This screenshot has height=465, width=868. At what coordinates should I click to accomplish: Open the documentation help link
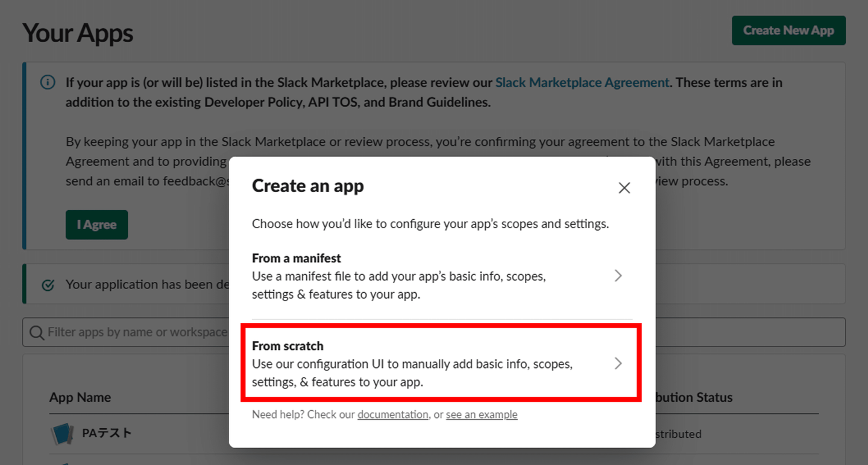pos(392,414)
